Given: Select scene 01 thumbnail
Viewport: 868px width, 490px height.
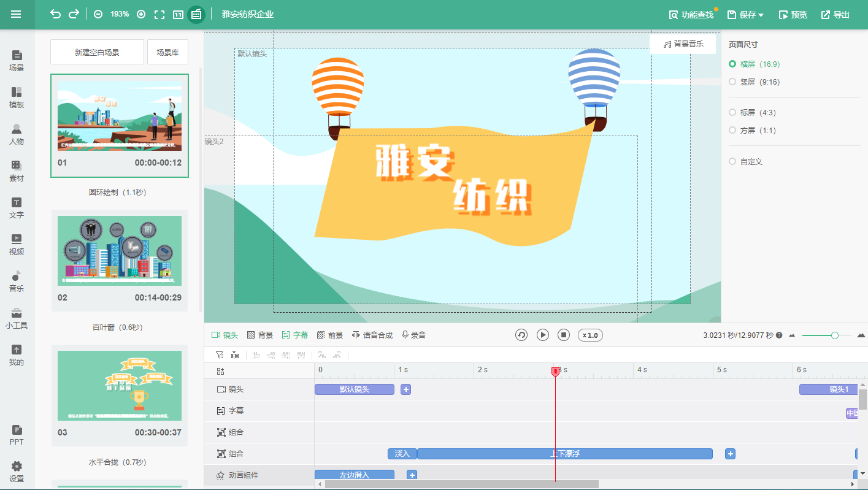Looking at the screenshot, I should (120, 116).
